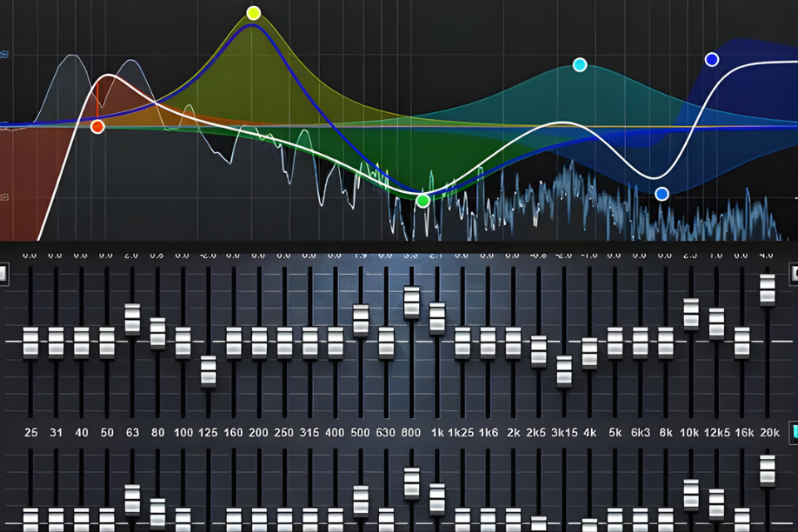Click the blue node in the high-frequency dip
Image resolution: width=798 pixels, height=532 pixels.
pos(662,194)
